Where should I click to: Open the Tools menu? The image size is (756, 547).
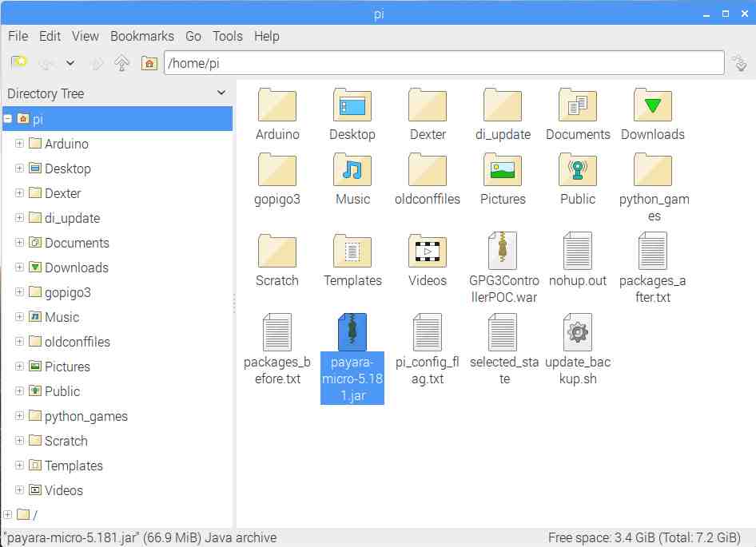point(228,36)
